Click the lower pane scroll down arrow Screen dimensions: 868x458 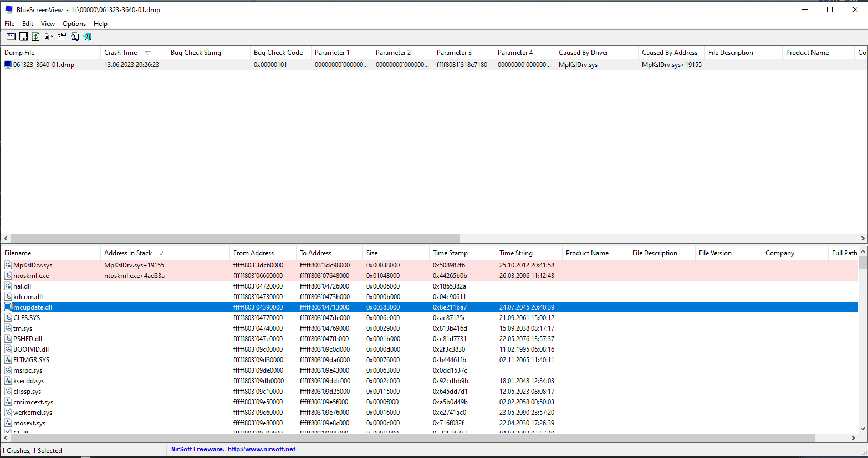(862, 428)
